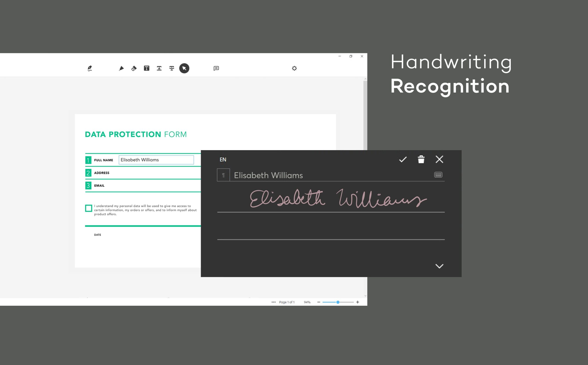The image size is (588, 365).
Task: Delete the handwriting input
Action: pyautogui.click(x=421, y=159)
